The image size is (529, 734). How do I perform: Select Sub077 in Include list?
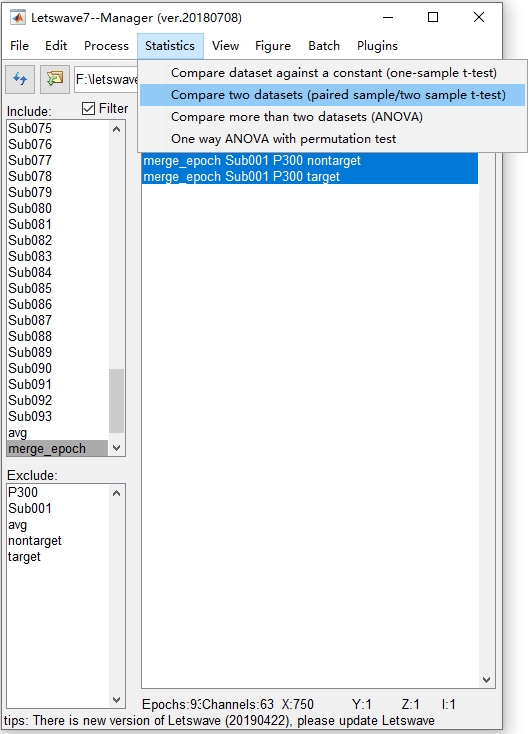[58, 160]
